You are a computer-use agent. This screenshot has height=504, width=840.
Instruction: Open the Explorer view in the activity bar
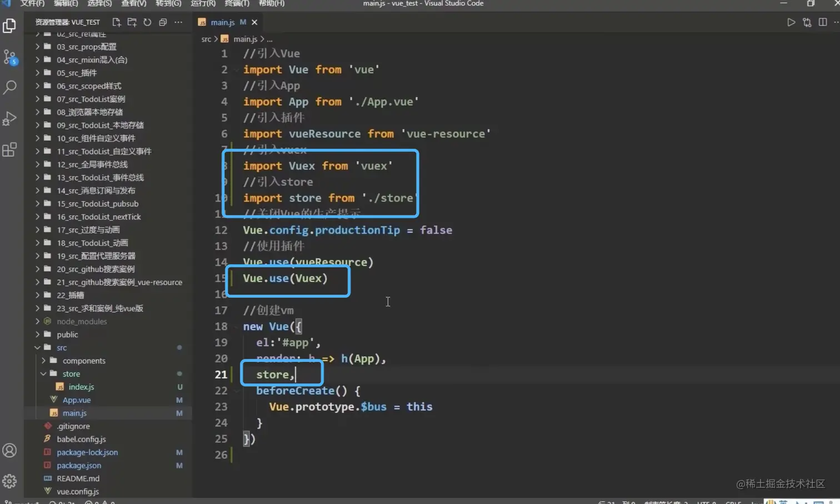click(x=9, y=26)
